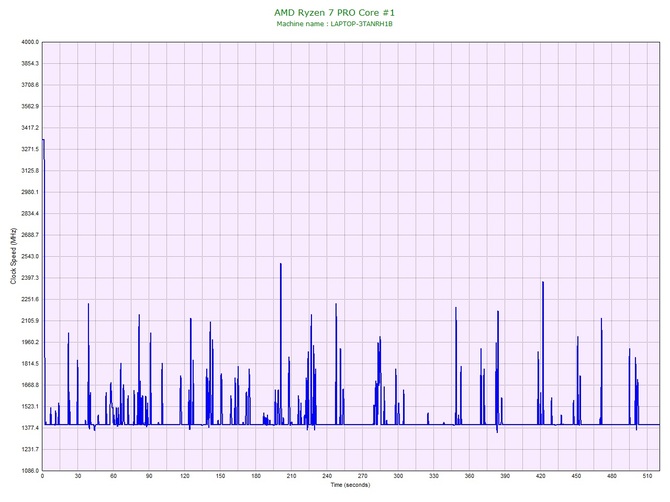This screenshot has width=670, height=502.
Task: Click the 120 tick on the time axis
Action: click(x=185, y=476)
